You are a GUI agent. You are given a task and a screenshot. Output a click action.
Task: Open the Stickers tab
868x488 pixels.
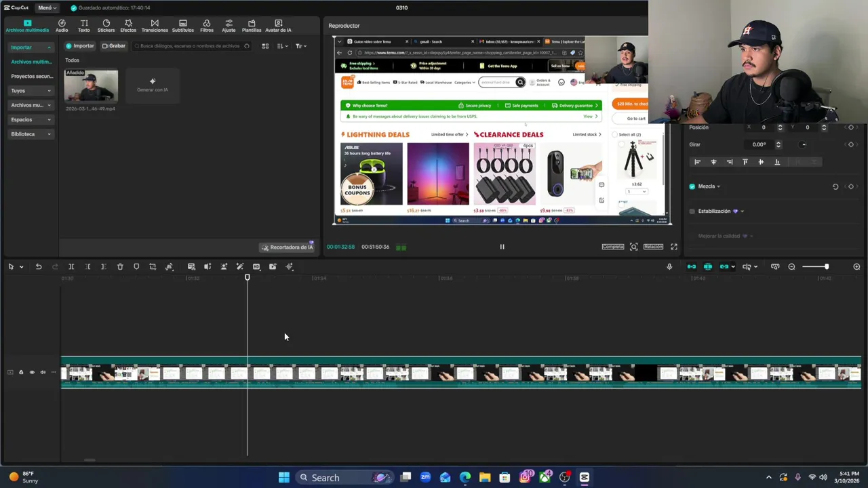106,26
